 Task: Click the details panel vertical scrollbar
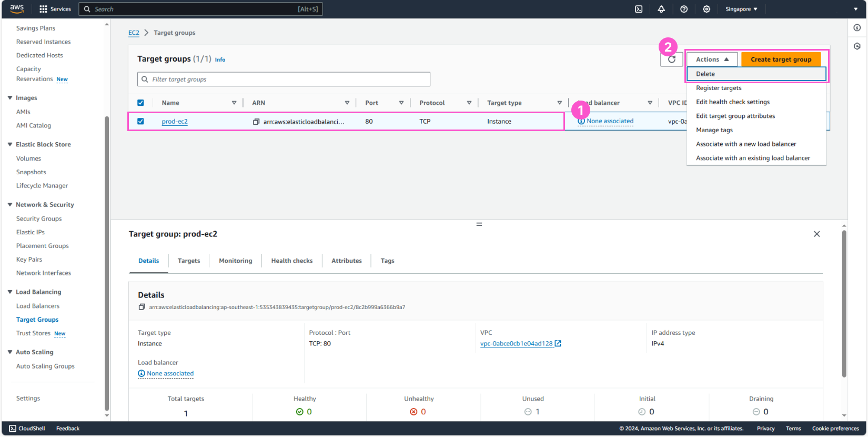pos(844,304)
